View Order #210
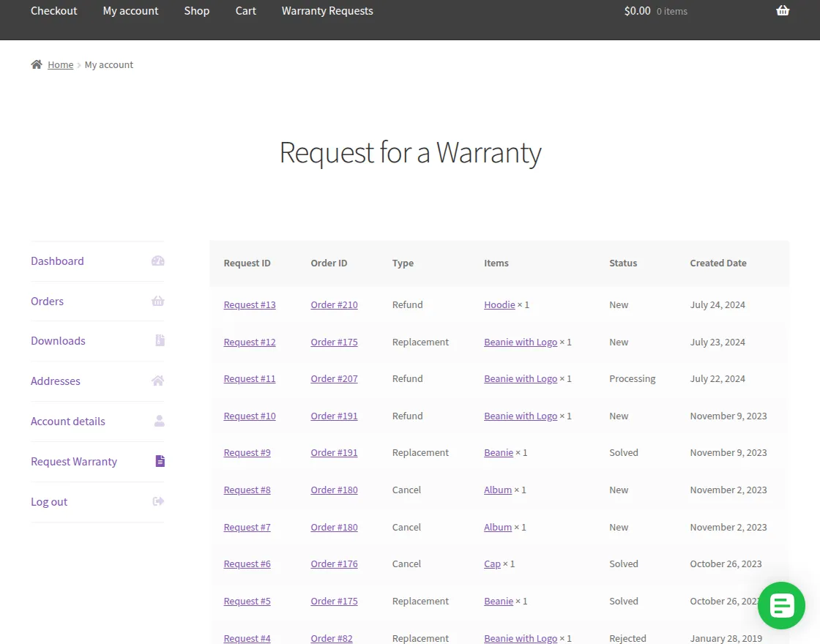 [334, 304]
